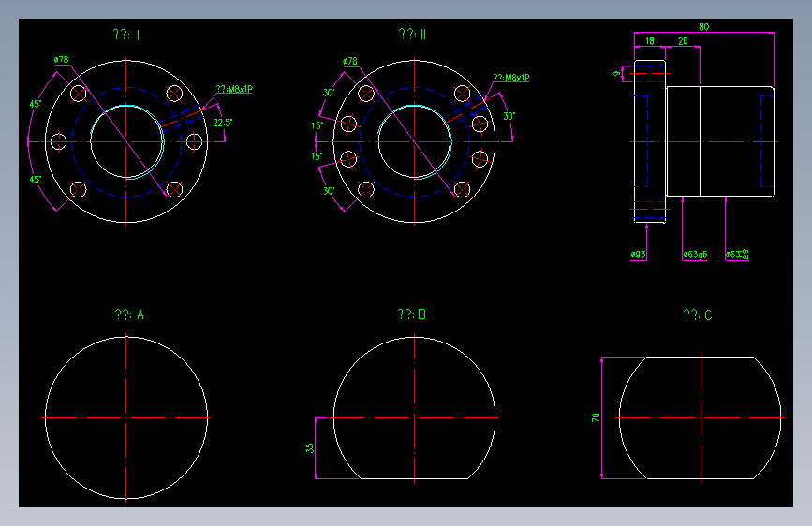Viewport: 812px width, 526px height.
Task: Click the 20 length dimension in side view
Action: [x=683, y=41]
